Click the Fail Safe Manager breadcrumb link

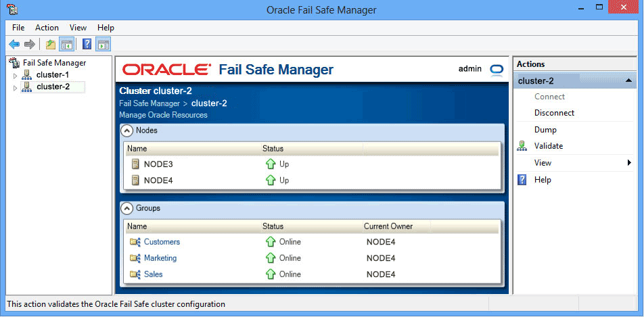pyautogui.click(x=149, y=103)
